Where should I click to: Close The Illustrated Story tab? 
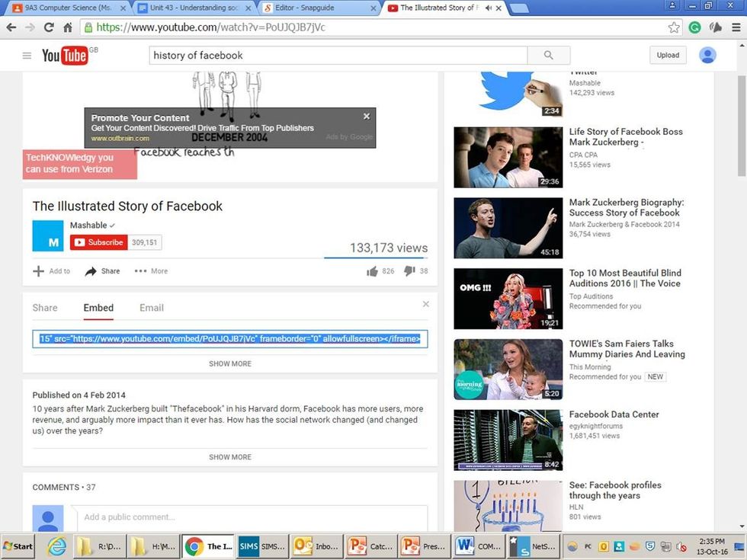pos(499,8)
